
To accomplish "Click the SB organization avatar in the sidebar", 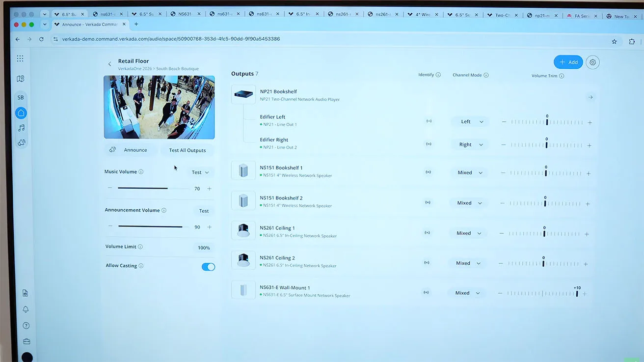I will (21, 97).
